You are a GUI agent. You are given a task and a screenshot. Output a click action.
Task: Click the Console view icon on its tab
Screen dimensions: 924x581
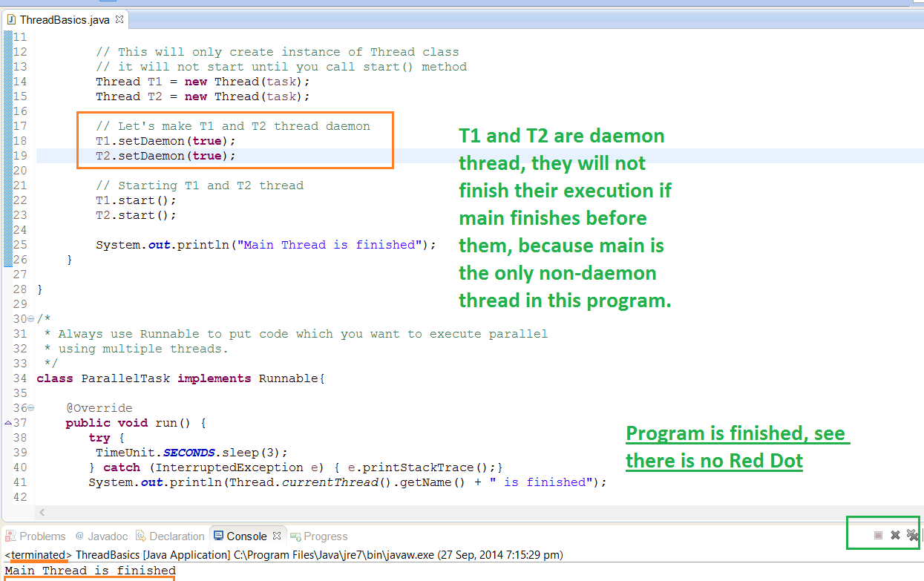point(219,536)
